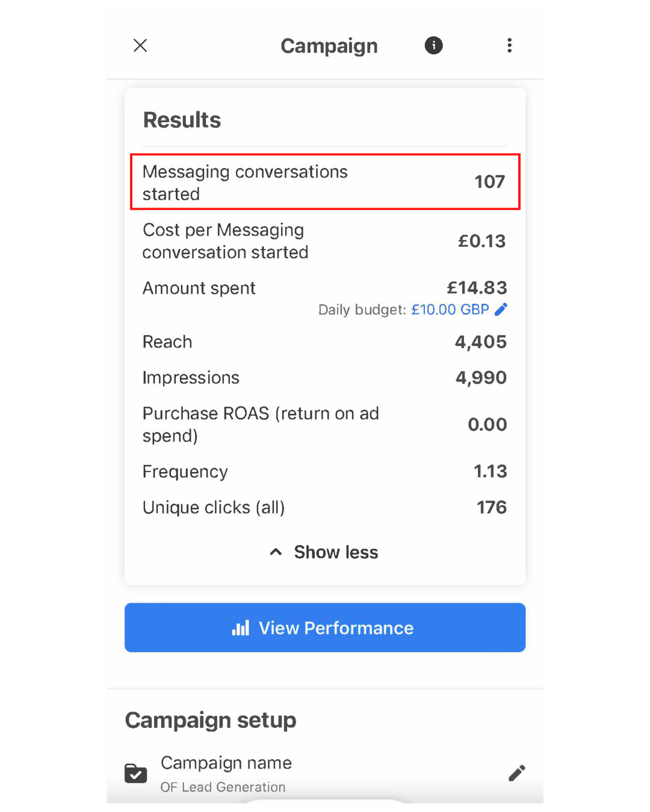Click the Frequency metric row
The image size is (650, 812).
[x=325, y=472]
